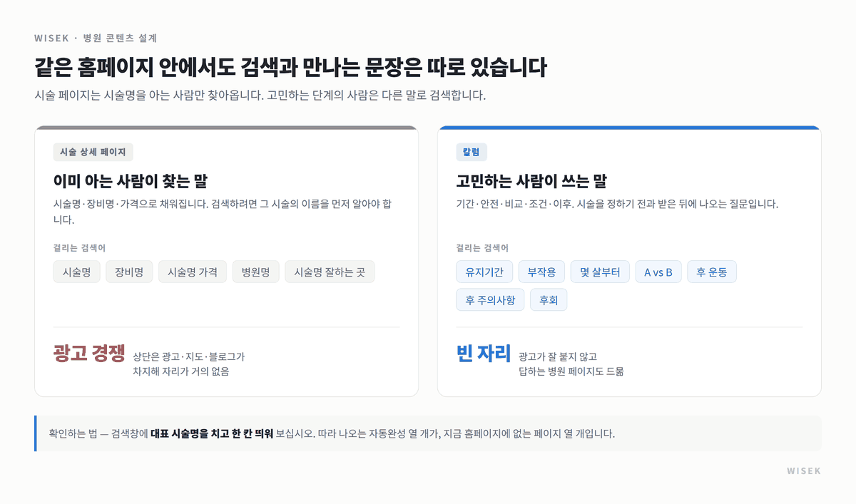The height and width of the screenshot is (504, 856).
Task: Select the '시술명 가격' keyword chip
Action: (x=193, y=272)
